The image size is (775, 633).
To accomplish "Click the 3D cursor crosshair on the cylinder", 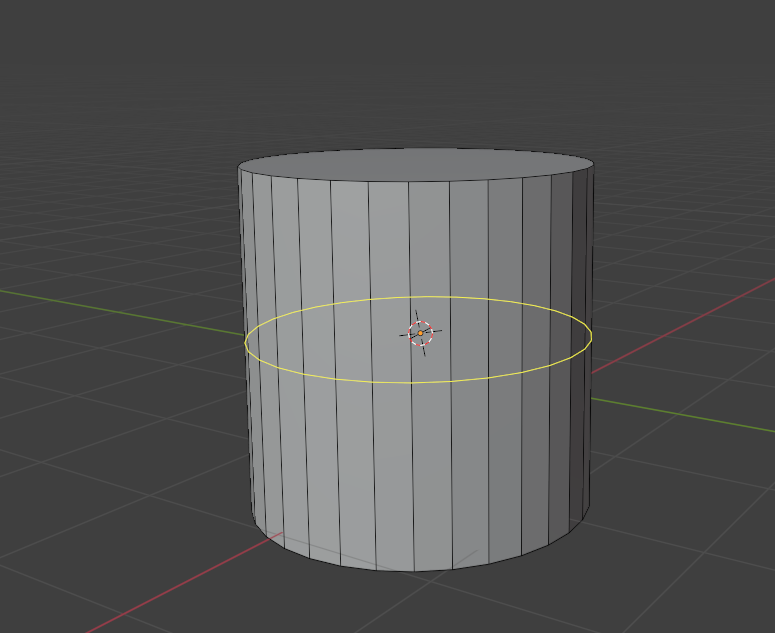I will coord(421,333).
